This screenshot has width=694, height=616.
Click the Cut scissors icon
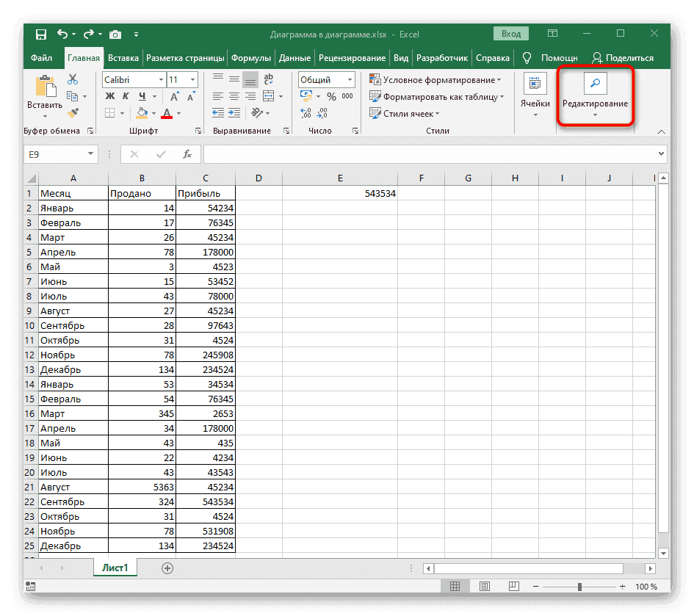coord(73,79)
